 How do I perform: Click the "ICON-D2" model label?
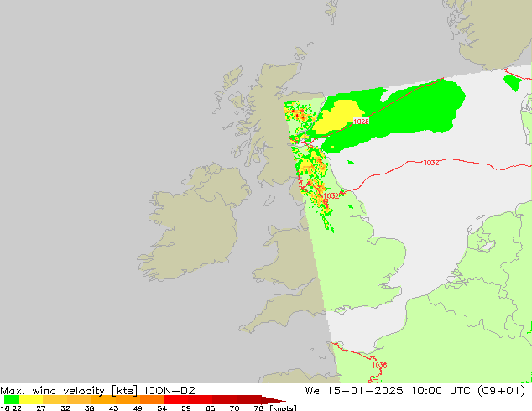tap(170, 391)
